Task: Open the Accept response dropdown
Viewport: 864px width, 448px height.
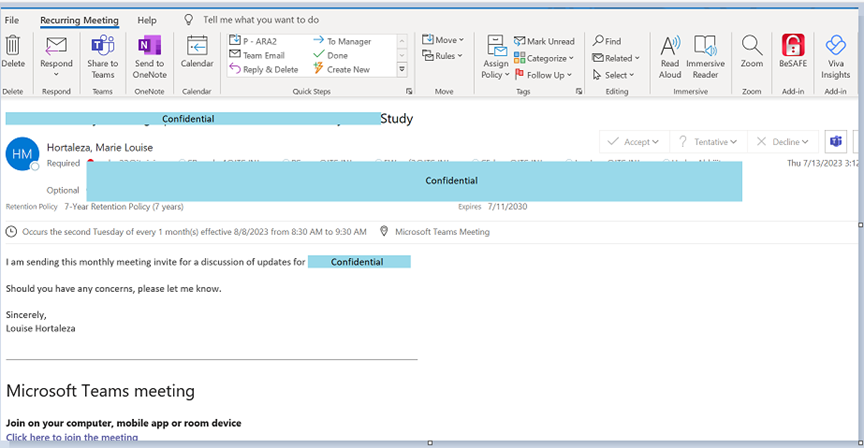Action: click(634, 142)
